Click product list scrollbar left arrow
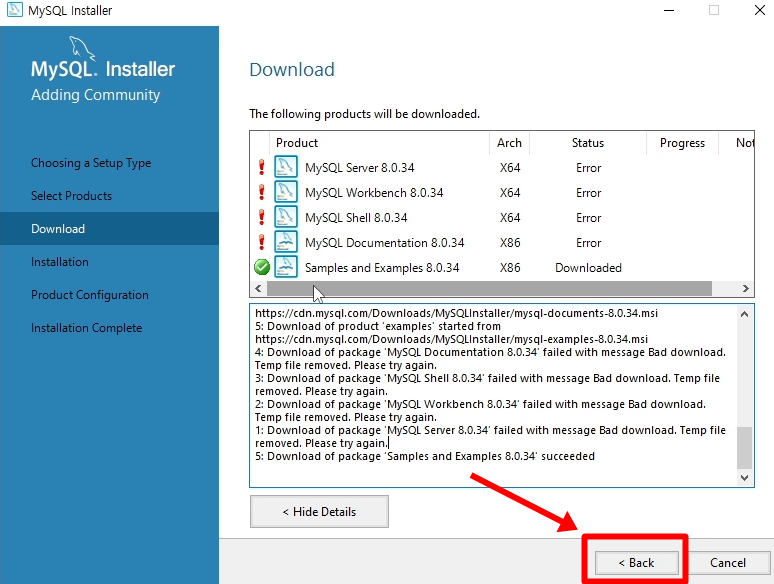774x584 pixels. click(x=258, y=288)
